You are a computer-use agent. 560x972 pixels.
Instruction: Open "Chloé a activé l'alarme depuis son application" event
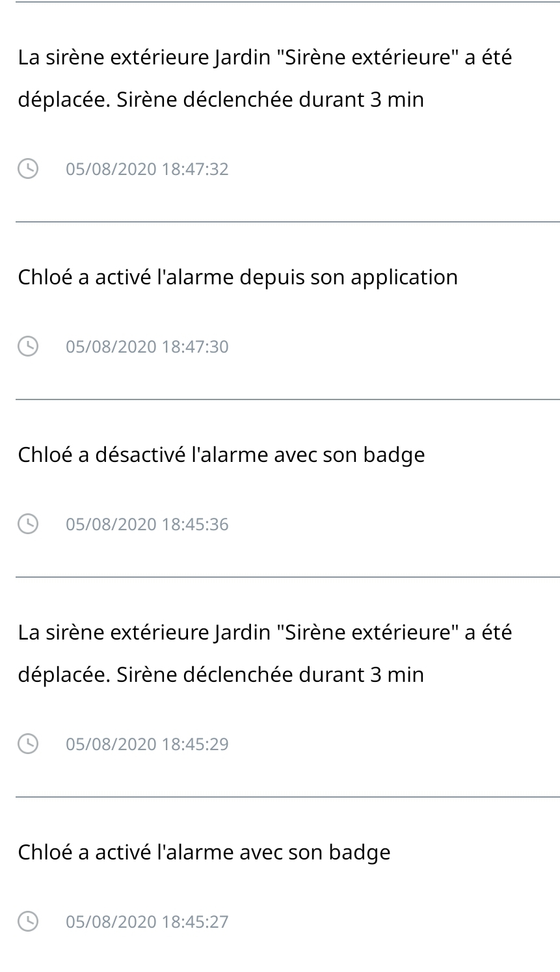point(237,277)
